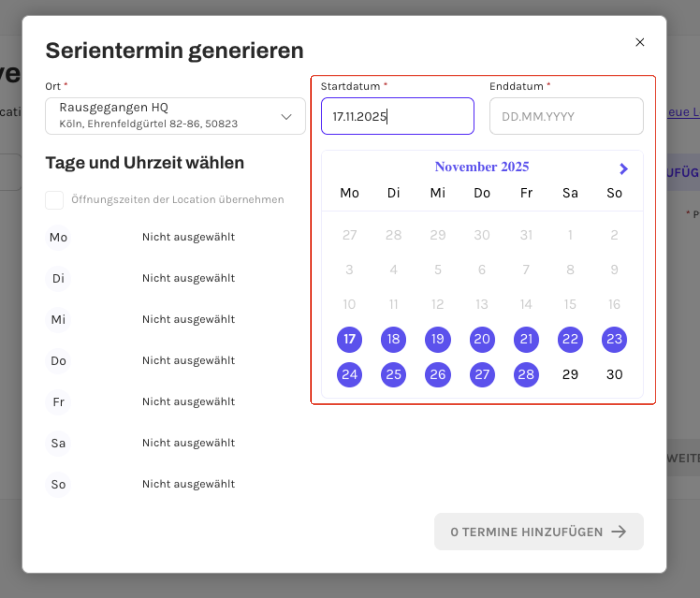Select November 28 in the calendar
The width and height of the screenshot is (700, 598).
526,374
